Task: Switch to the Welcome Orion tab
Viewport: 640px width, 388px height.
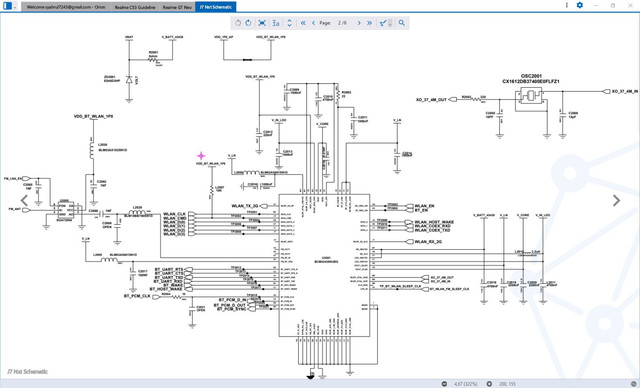Action: tap(66, 7)
